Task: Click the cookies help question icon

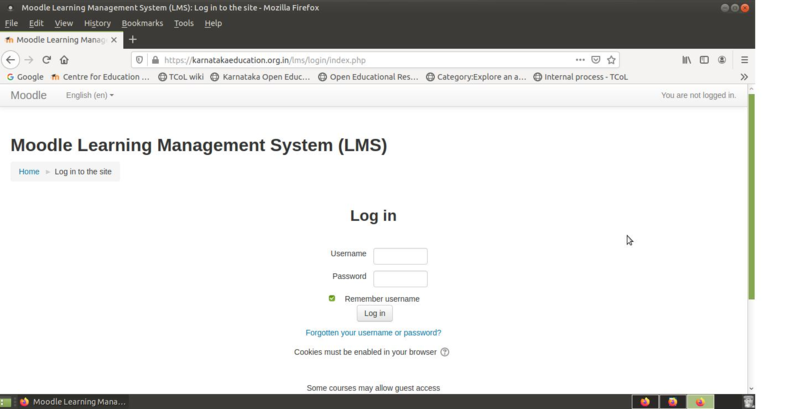Action: point(444,352)
